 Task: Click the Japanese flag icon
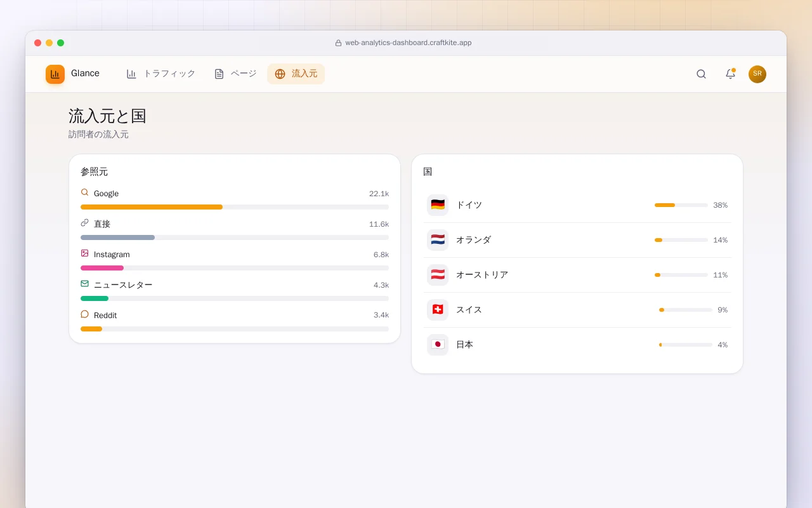click(x=438, y=345)
